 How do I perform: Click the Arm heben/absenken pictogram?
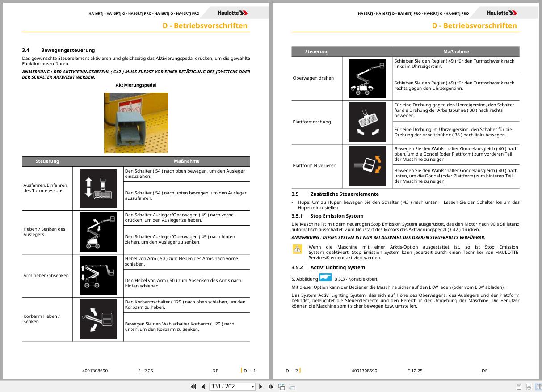point(98,276)
